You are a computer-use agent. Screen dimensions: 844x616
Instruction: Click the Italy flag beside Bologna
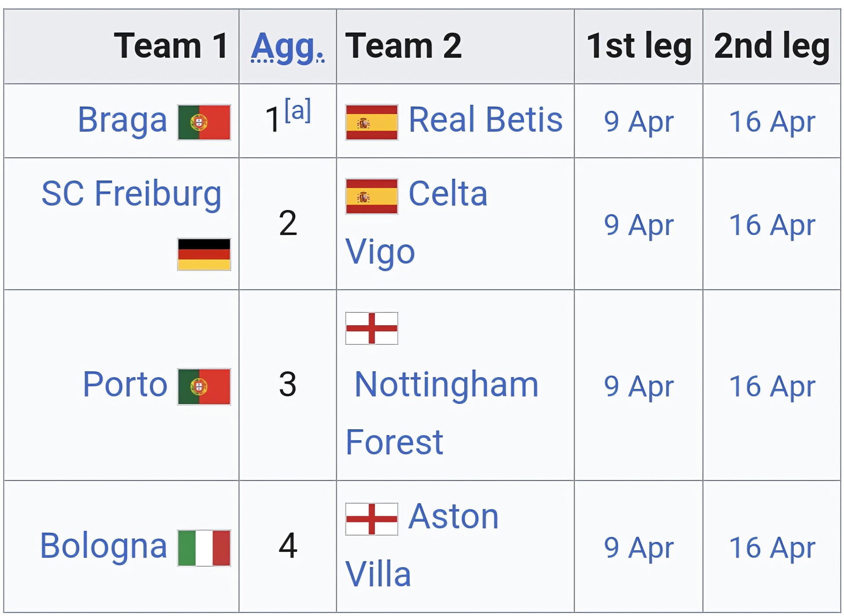tap(204, 547)
